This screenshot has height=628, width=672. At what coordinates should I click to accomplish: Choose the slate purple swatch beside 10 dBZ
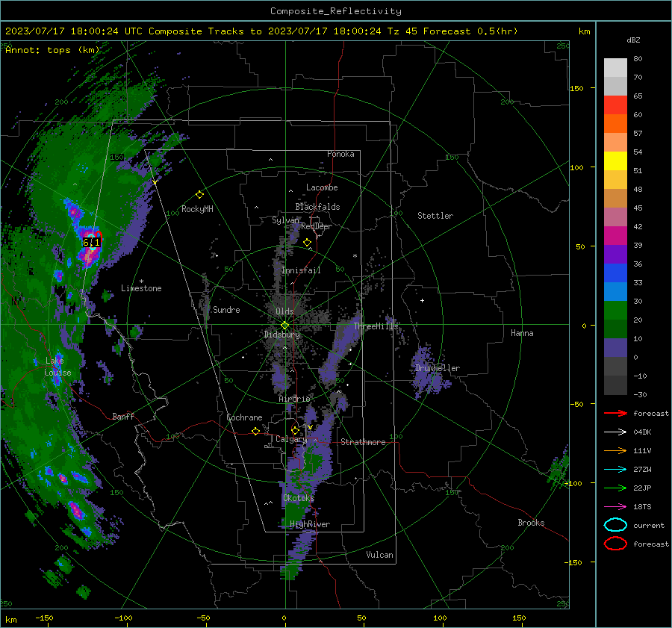click(615, 347)
